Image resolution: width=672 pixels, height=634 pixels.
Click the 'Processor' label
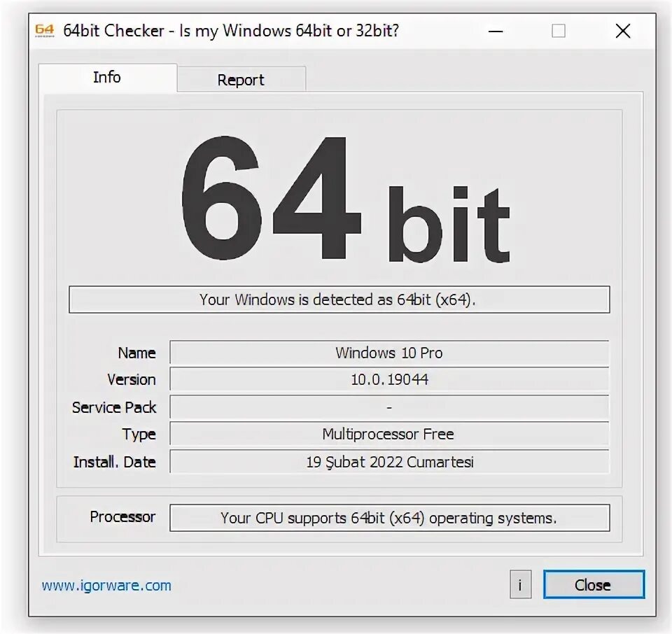tap(122, 517)
